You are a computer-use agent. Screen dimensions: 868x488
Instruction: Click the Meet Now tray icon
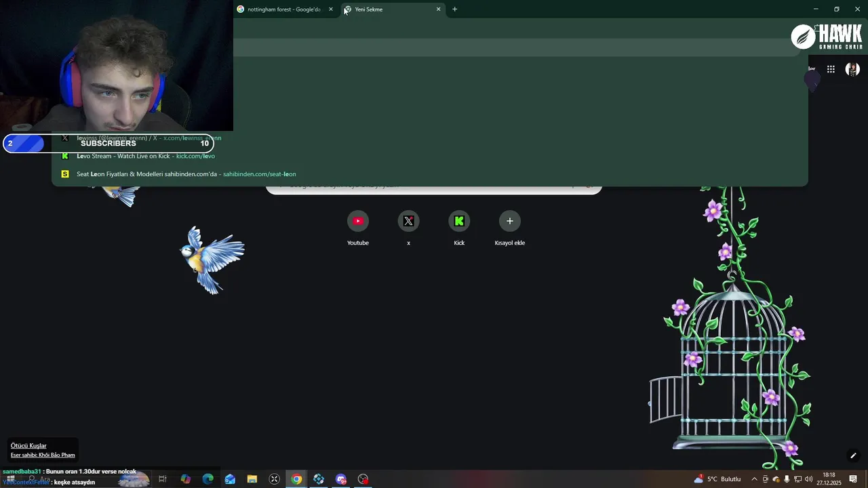tap(766, 479)
